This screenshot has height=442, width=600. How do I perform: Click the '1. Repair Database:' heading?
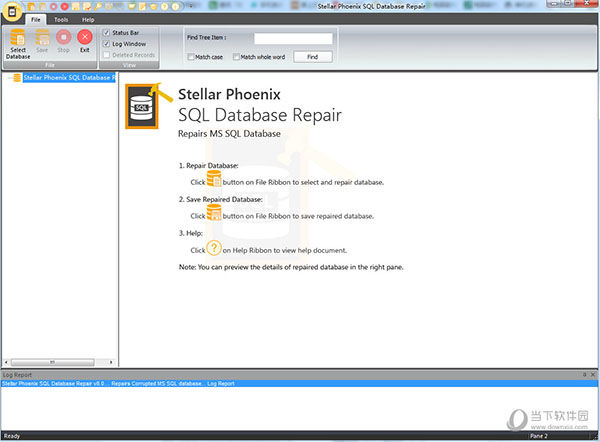[209, 165]
